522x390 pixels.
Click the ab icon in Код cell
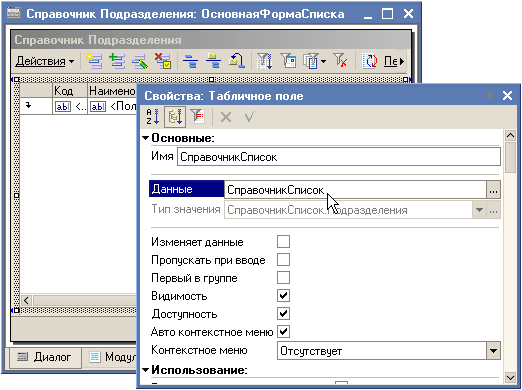point(63,107)
